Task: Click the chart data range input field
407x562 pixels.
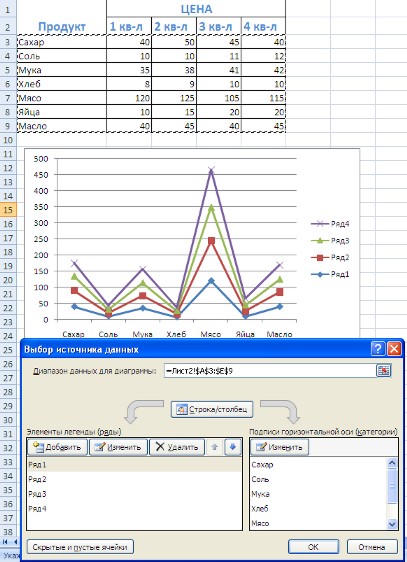Action: click(270, 371)
